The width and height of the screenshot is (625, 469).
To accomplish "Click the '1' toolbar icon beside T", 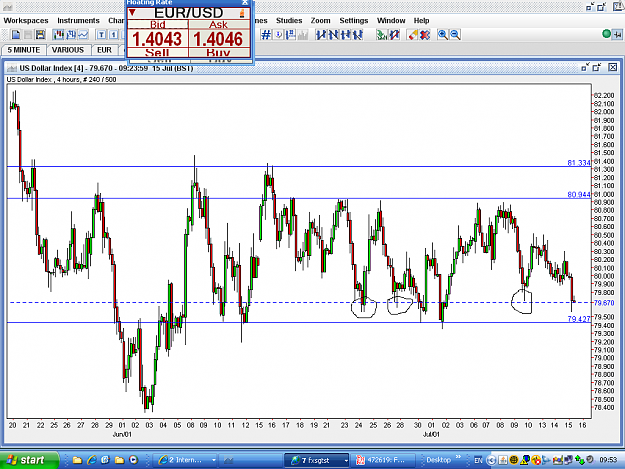I will pyautogui.click(x=114, y=35).
